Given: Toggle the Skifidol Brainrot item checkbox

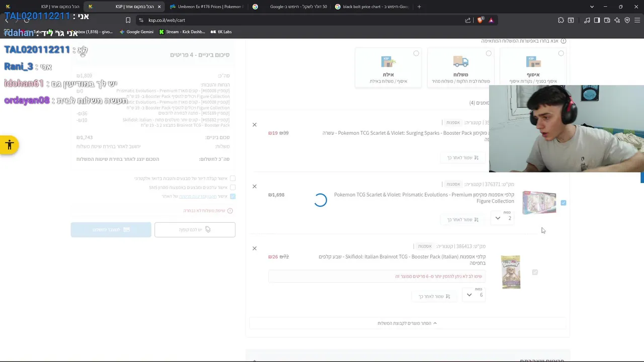Looking at the screenshot, I should point(535,272).
